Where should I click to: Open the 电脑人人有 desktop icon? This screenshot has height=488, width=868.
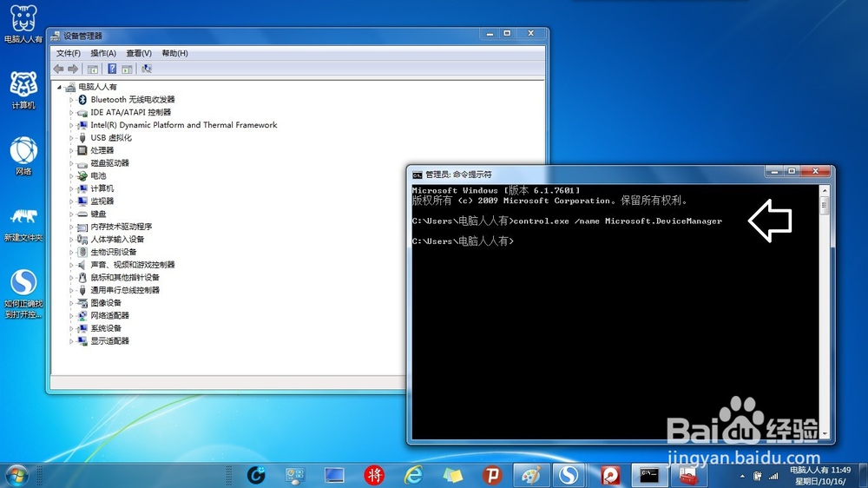23,23
